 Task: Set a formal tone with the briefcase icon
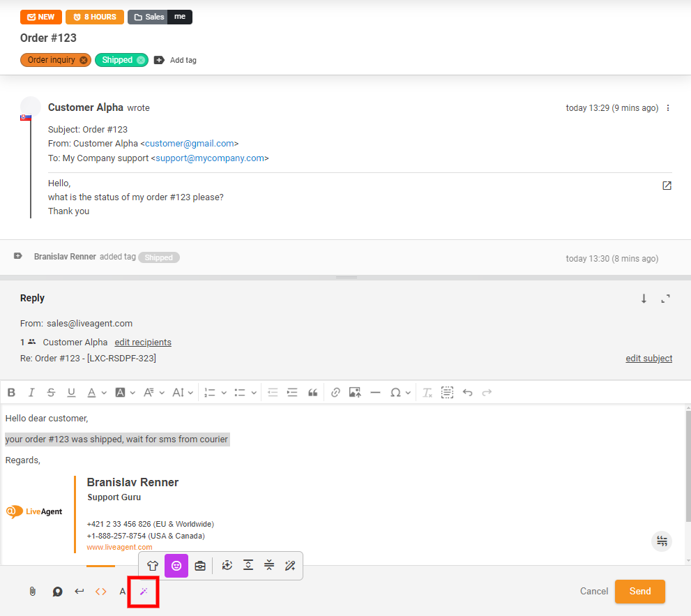(200, 566)
